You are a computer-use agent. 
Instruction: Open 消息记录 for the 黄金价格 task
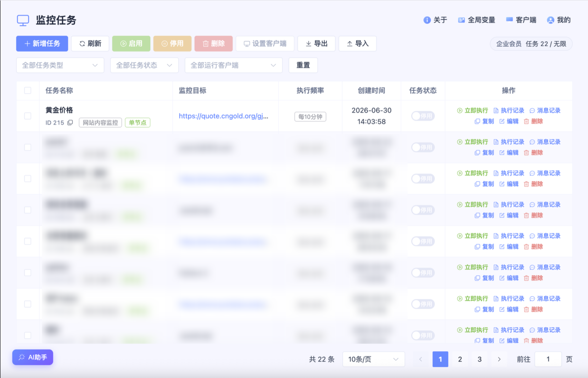click(545, 111)
